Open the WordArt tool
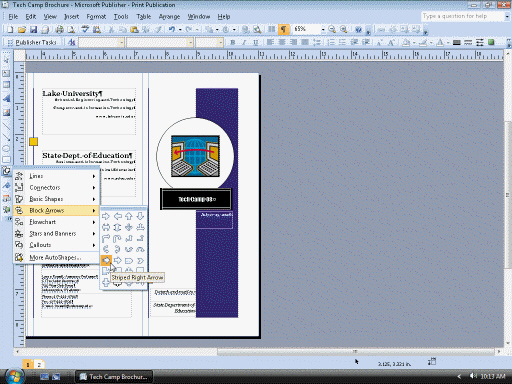This screenshot has height=384, width=512. 6,98
